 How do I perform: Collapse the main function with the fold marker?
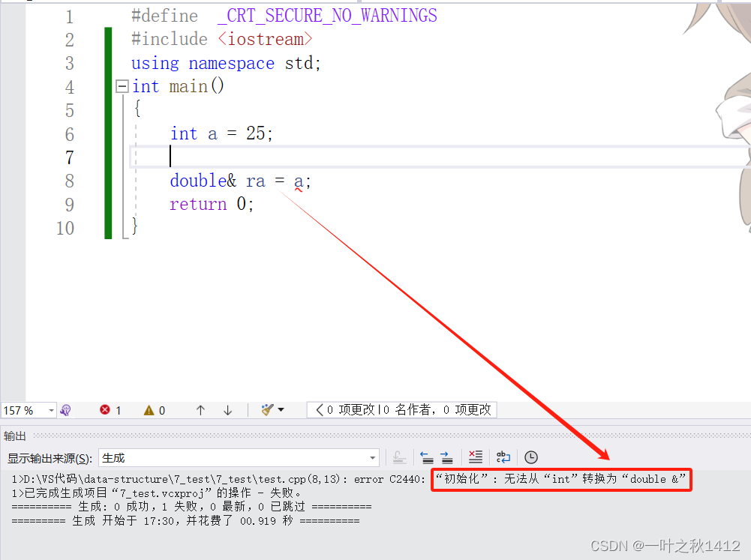(122, 86)
